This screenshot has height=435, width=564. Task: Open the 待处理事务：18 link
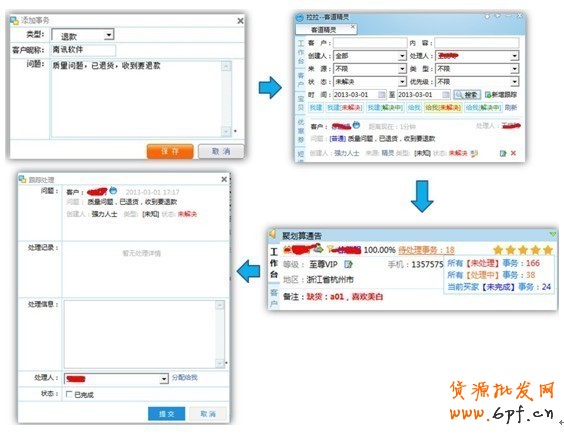pyautogui.click(x=426, y=250)
